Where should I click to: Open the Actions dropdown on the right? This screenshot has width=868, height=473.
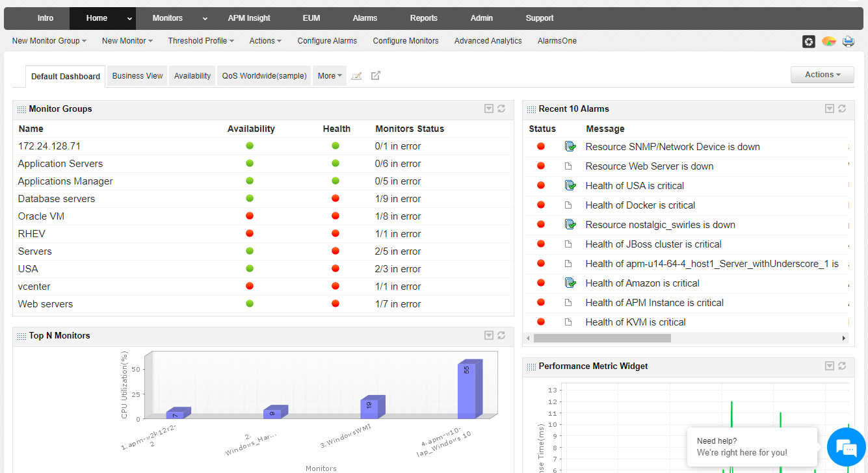tap(822, 74)
